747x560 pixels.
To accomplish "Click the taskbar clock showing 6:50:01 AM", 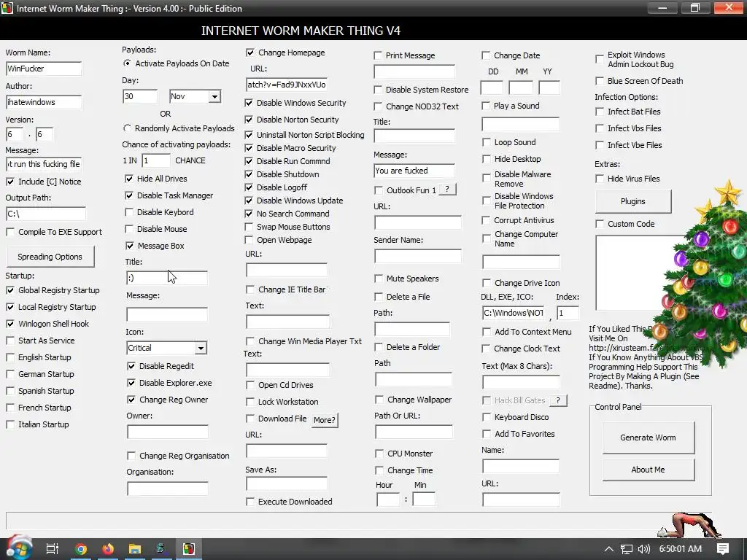I will (x=681, y=549).
